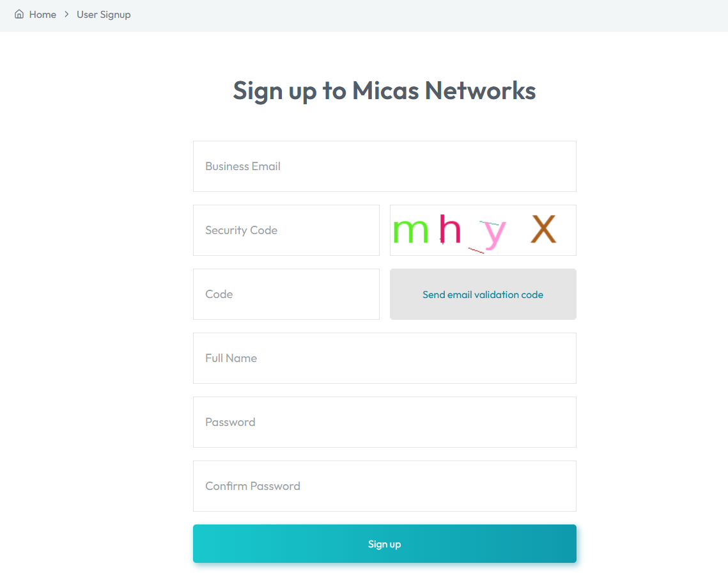The width and height of the screenshot is (728, 575).
Task: Click the pink letter y in the captcha
Action: 495,235
